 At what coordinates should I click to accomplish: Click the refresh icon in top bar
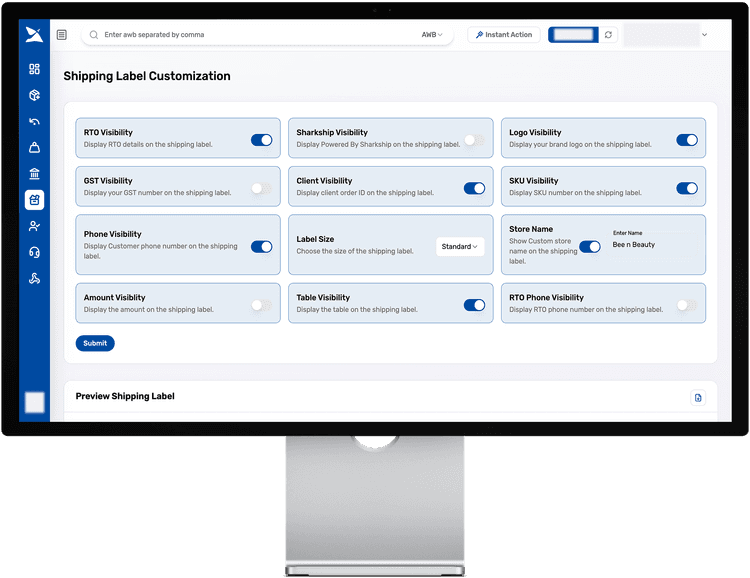[608, 34]
